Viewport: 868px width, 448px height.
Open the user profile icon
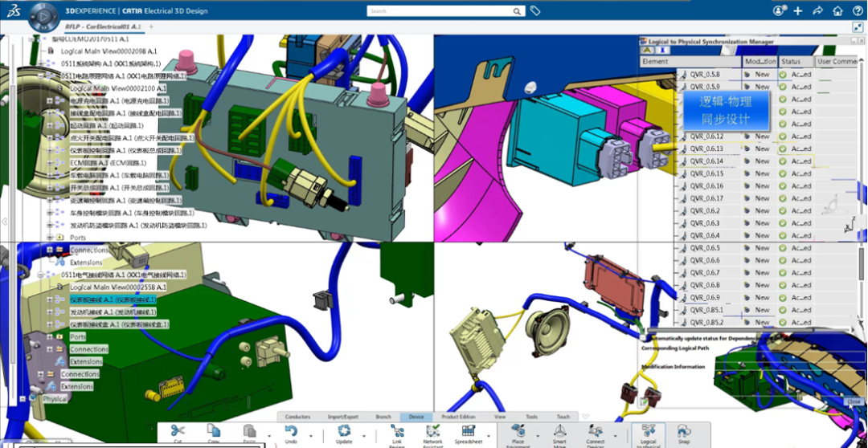pos(780,10)
